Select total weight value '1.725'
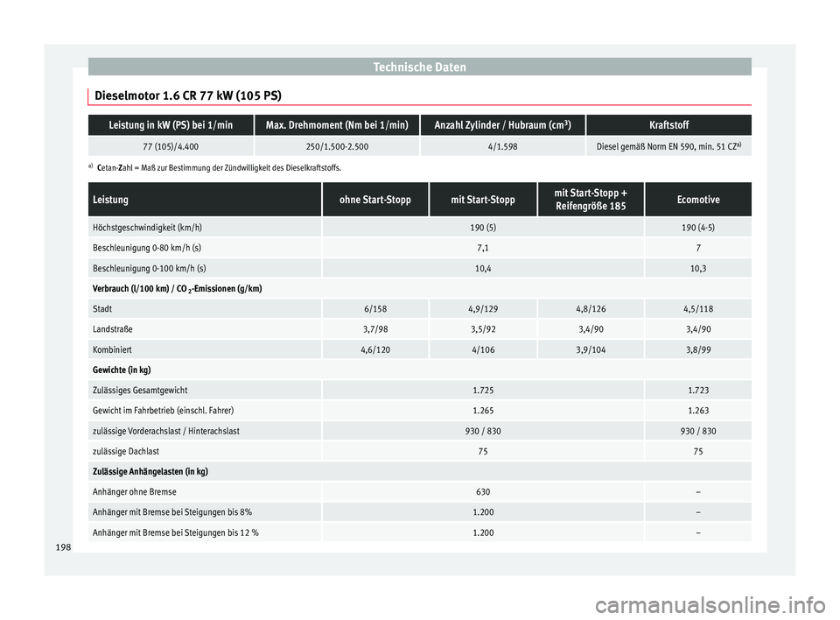This screenshot has width=840, height=620. (483, 391)
